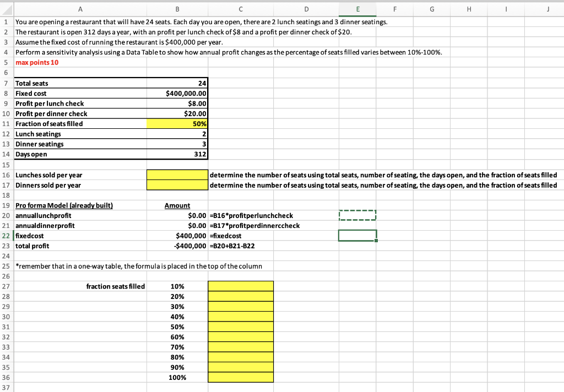This screenshot has height=392, width=564.
Task: Click annuallunchprofit $0.00 amount cell
Action: tap(177, 215)
